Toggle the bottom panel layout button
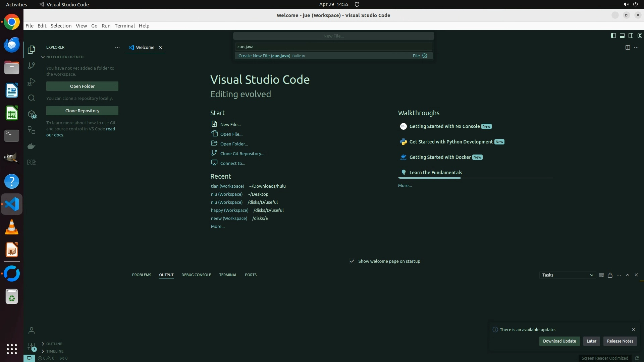Viewport: 644px width, 362px height. tap(622, 36)
